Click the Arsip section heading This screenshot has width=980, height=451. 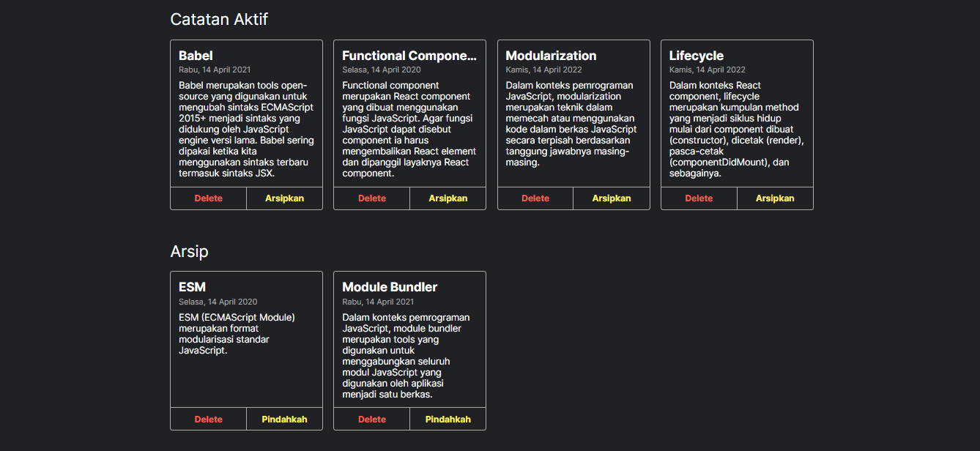coord(189,251)
